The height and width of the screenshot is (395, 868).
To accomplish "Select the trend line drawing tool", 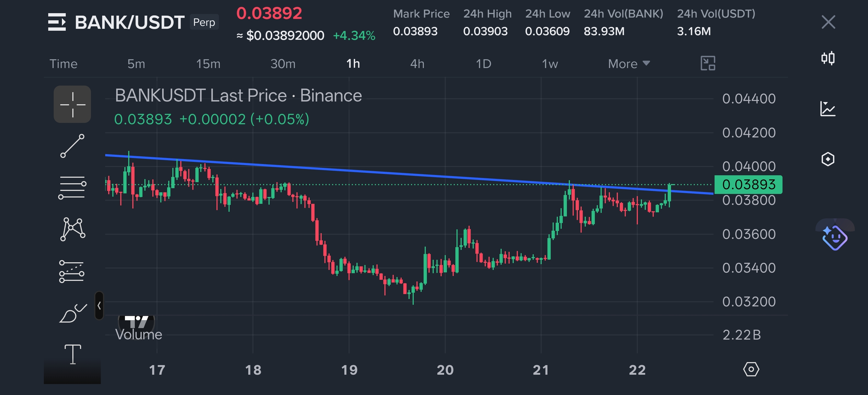I will pyautogui.click(x=72, y=146).
